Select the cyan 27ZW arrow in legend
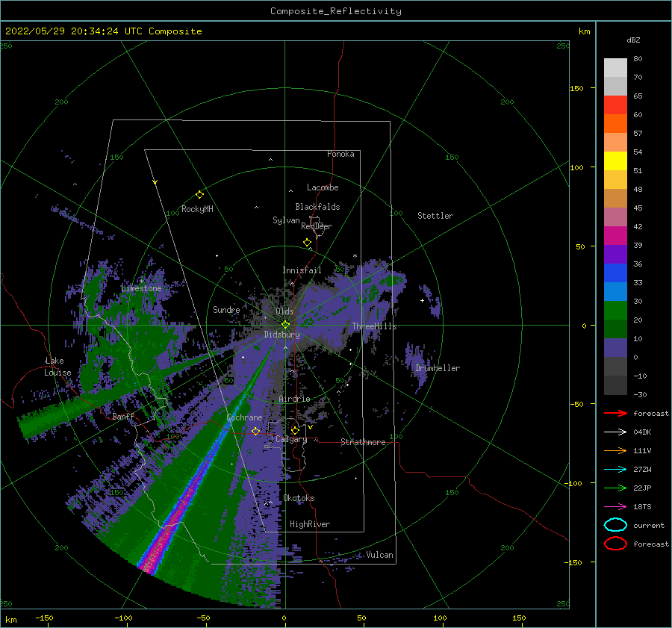 pos(615,469)
